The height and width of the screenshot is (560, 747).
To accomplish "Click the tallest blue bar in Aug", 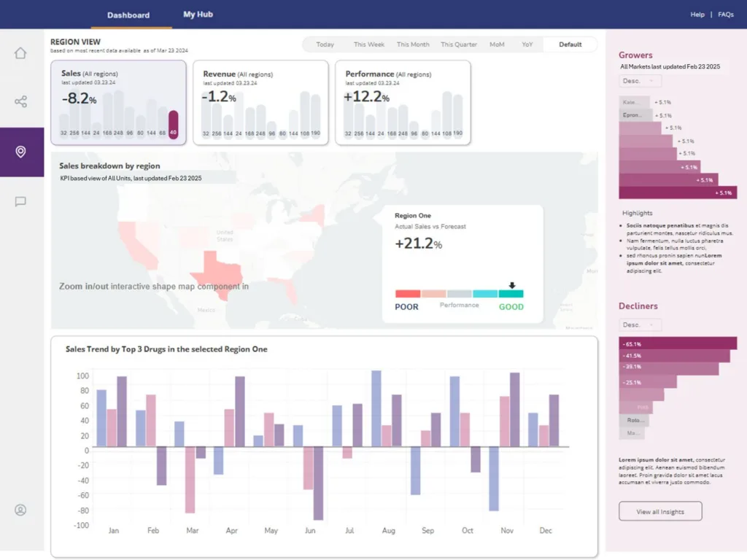I will pos(376,408).
